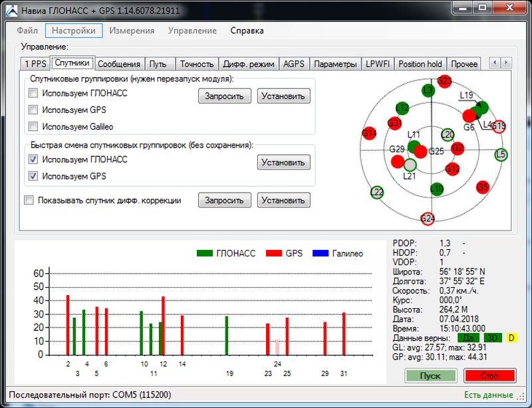
Task: Open the Путь tab
Action: pyautogui.click(x=158, y=64)
